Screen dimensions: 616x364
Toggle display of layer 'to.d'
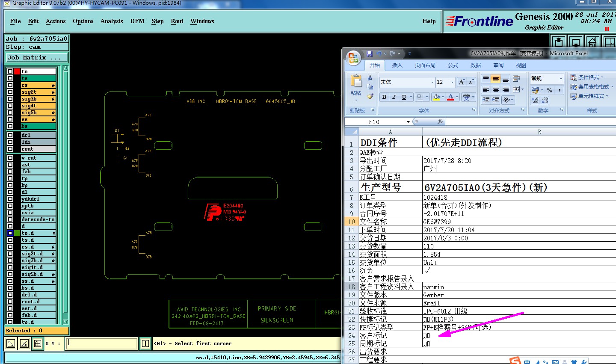(10, 233)
